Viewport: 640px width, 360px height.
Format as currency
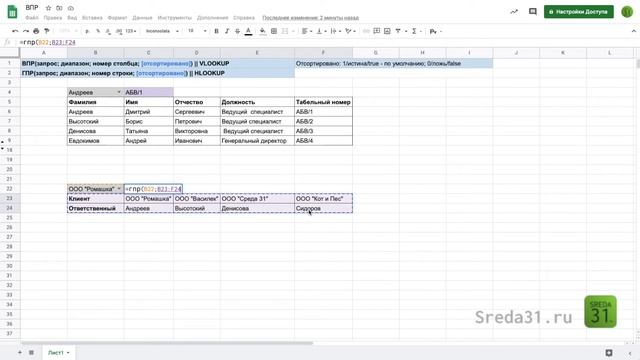click(87, 31)
